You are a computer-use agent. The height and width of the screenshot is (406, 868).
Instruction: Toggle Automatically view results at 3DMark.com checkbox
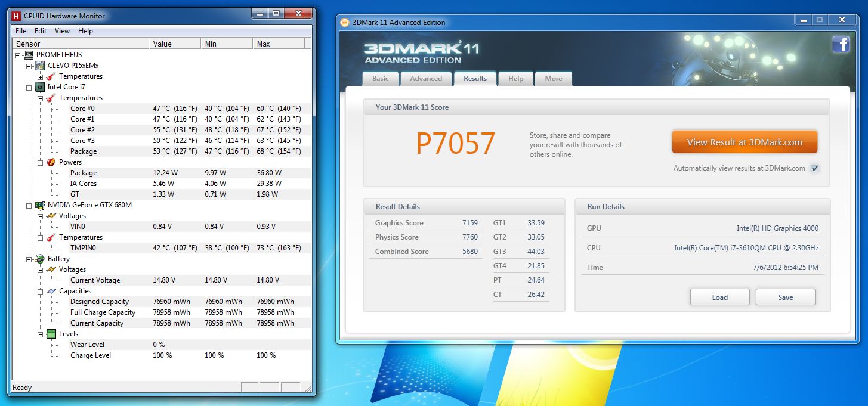tap(815, 168)
